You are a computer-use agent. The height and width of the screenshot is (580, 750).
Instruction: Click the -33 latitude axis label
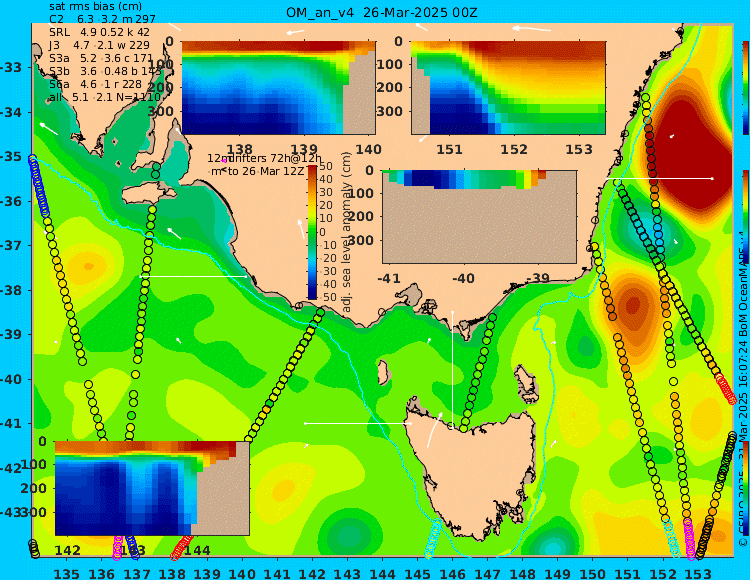click(11, 67)
